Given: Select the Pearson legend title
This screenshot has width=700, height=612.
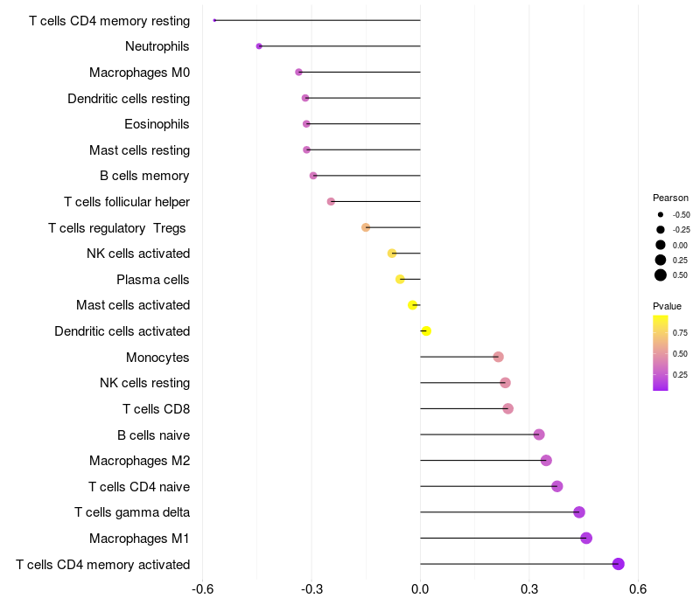Looking at the screenshot, I should (x=670, y=198).
